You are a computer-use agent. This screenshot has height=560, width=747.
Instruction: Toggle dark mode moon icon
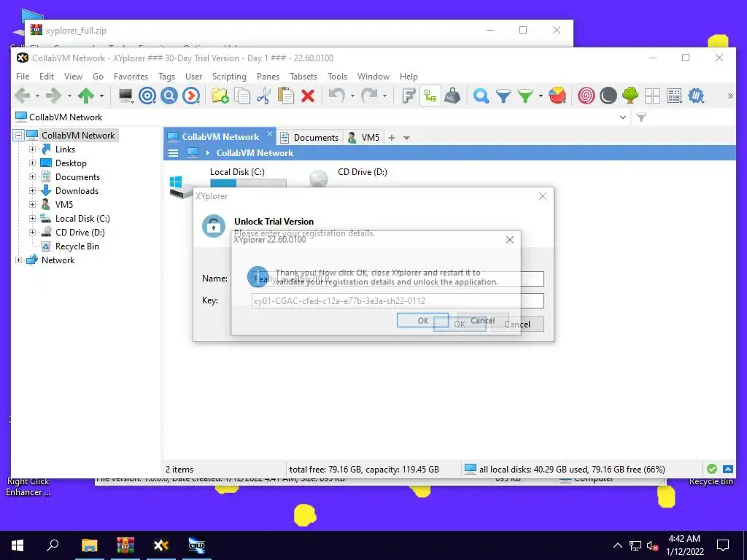click(608, 96)
